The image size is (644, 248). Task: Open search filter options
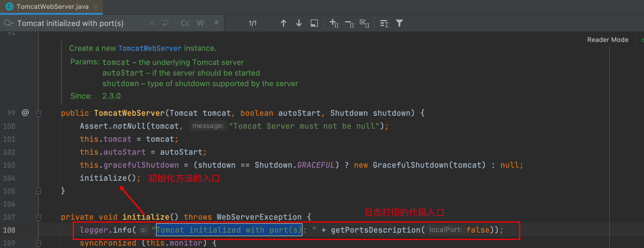pyautogui.click(x=399, y=23)
